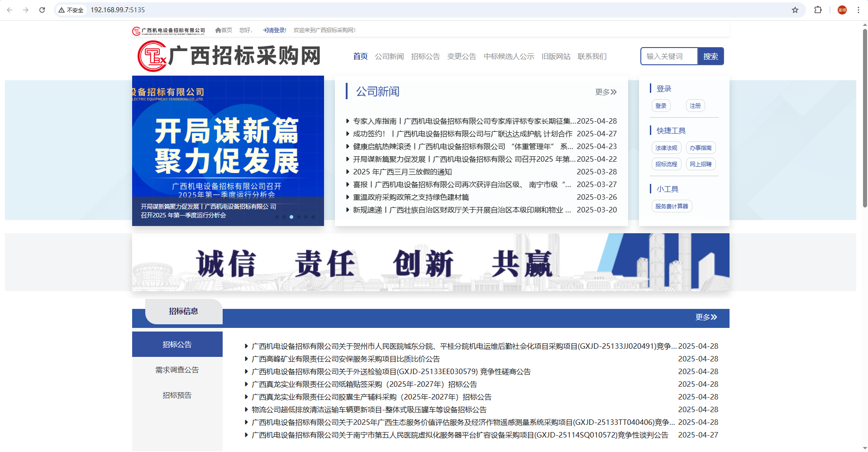Open the browser three-dot menu
Image resolution: width=868 pixels, height=452 pixels.
point(858,10)
